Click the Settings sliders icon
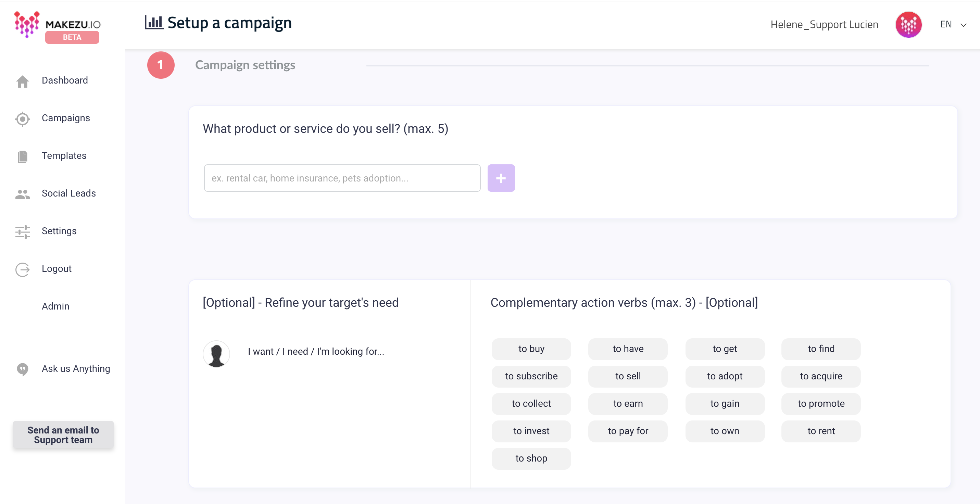The width and height of the screenshot is (980, 504). click(x=23, y=232)
